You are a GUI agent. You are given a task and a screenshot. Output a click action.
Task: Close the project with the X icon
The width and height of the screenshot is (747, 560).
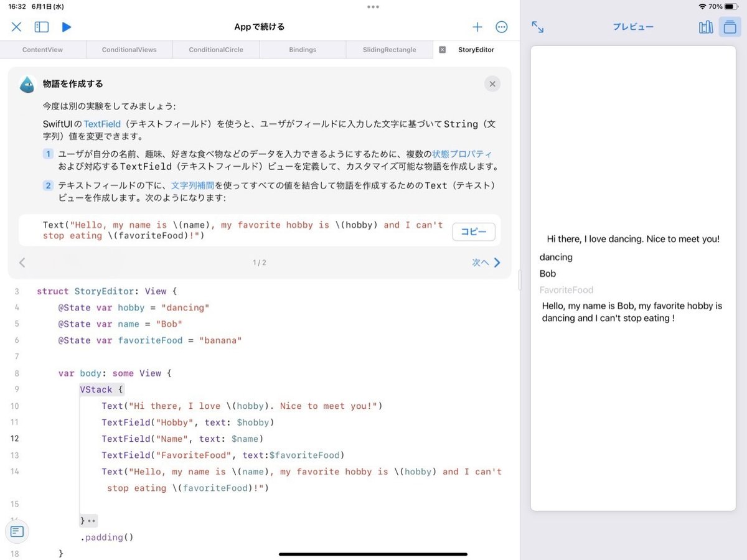tap(16, 27)
